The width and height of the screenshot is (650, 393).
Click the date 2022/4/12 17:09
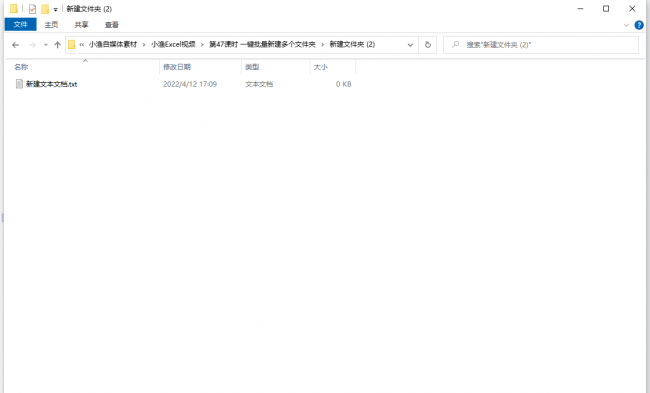[190, 84]
